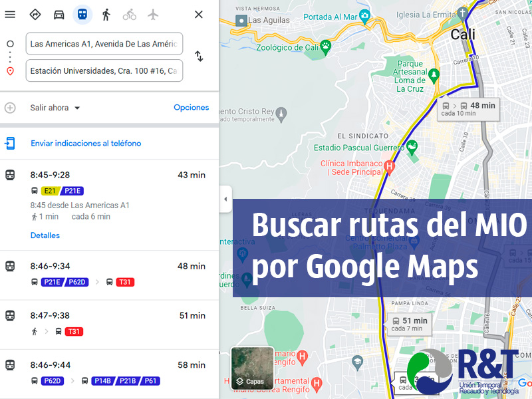Screen dimensions: 532x399
Task: Click the 58 min duration text
Action: 192,365
